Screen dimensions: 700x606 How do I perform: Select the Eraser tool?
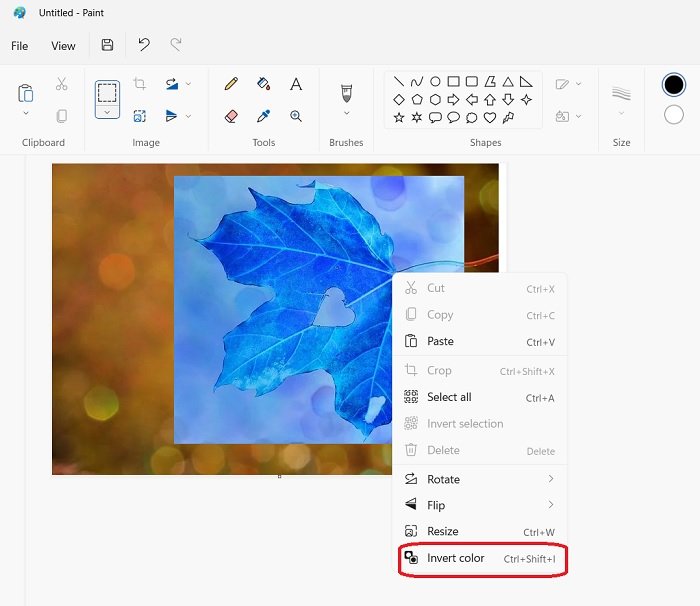pos(232,116)
